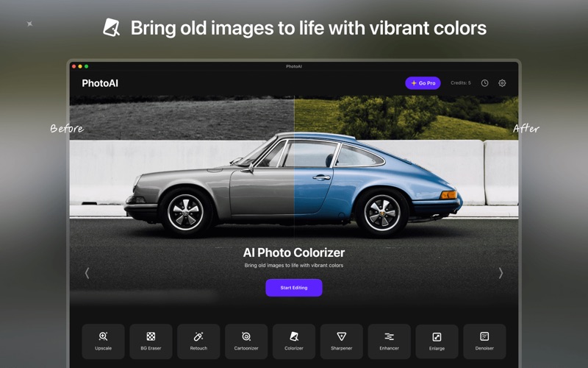Open settings with the gear icon
The width and height of the screenshot is (588, 368).
point(502,83)
